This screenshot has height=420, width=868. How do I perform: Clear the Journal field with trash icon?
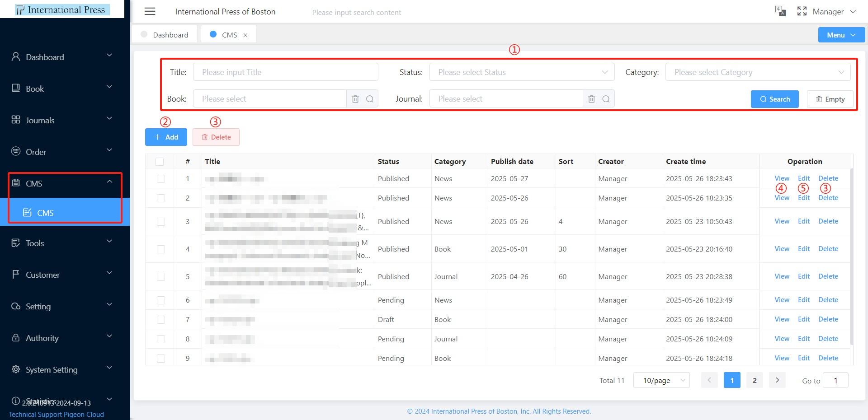(x=591, y=99)
